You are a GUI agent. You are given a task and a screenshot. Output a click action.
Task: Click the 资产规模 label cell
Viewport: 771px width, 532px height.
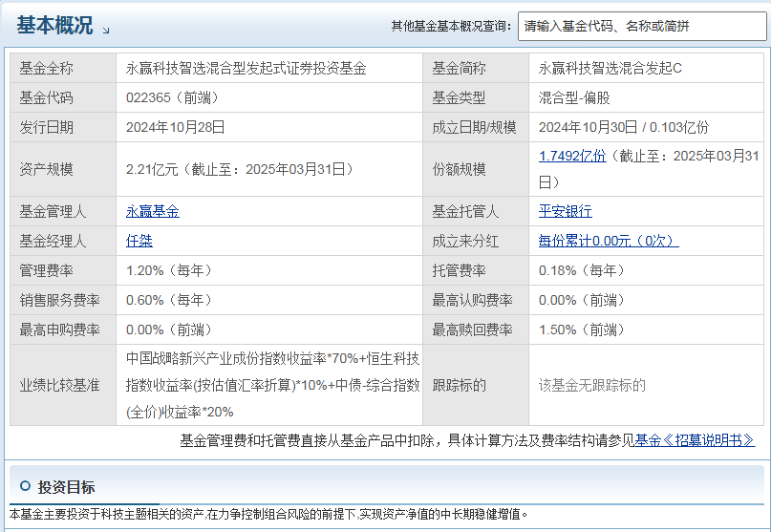click(63, 170)
